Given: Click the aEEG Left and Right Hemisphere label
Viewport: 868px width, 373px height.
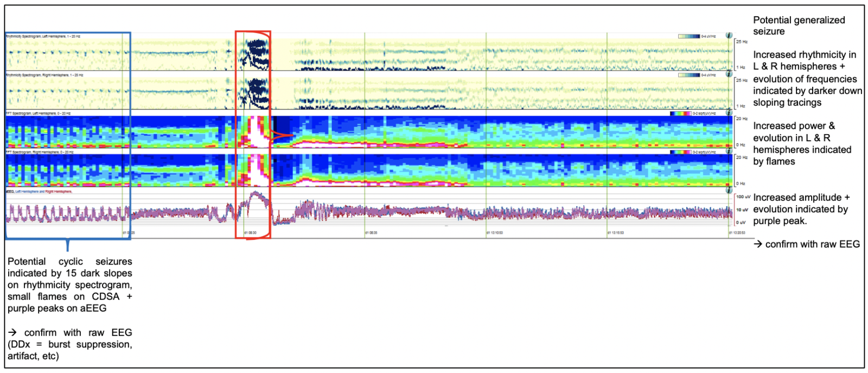Looking at the screenshot, I should click(x=39, y=191).
